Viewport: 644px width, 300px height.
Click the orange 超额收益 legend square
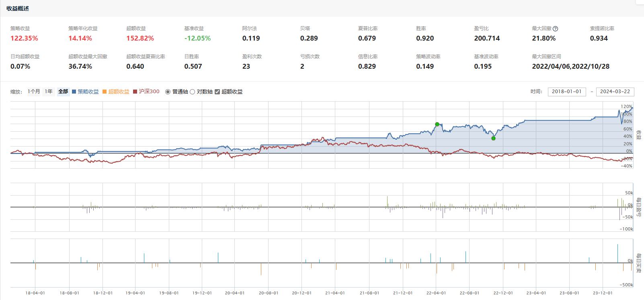(x=105, y=92)
